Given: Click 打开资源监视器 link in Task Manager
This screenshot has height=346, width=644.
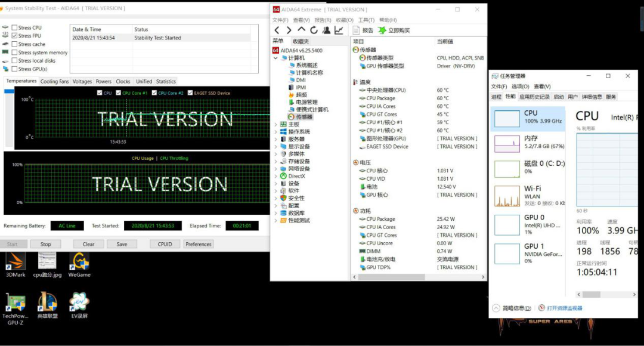Looking at the screenshot, I should 564,308.
